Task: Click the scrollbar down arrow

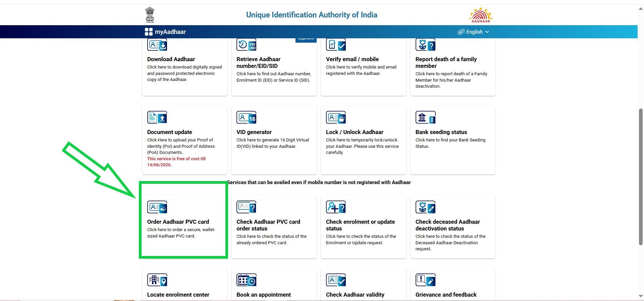Action: 641,296
